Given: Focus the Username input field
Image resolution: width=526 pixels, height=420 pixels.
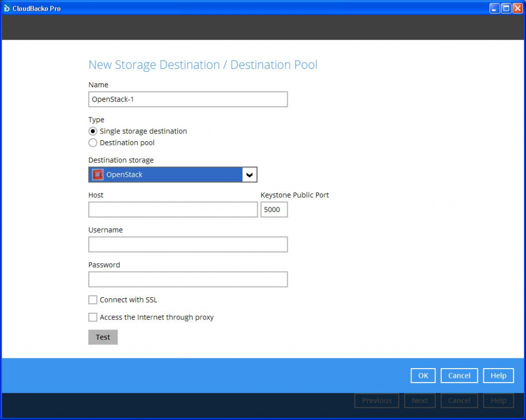Looking at the screenshot, I should point(188,244).
